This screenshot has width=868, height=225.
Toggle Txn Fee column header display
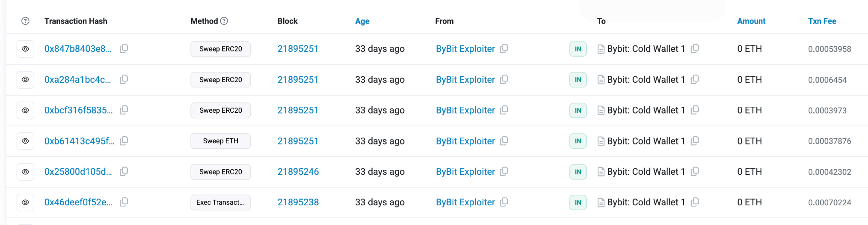coord(822,21)
